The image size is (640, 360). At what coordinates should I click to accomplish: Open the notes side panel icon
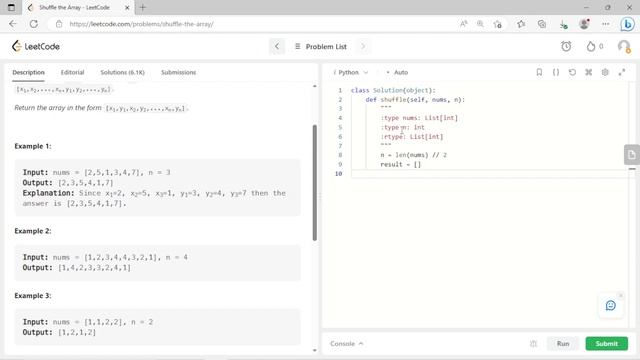pyautogui.click(x=631, y=155)
